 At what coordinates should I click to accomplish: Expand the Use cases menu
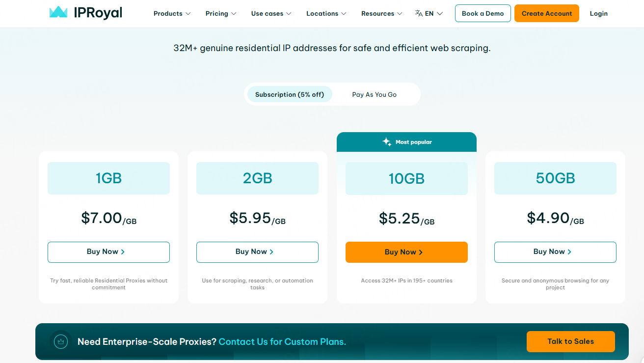pyautogui.click(x=271, y=14)
